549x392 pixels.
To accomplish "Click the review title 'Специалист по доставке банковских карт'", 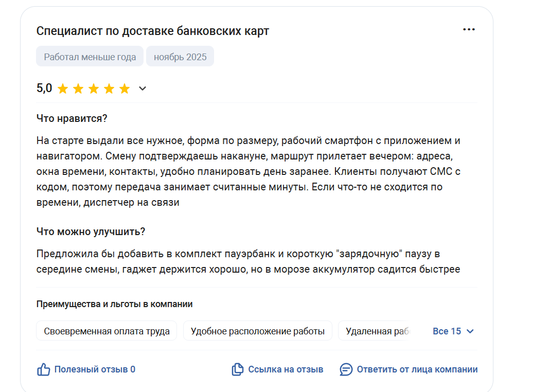I will tap(153, 31).
